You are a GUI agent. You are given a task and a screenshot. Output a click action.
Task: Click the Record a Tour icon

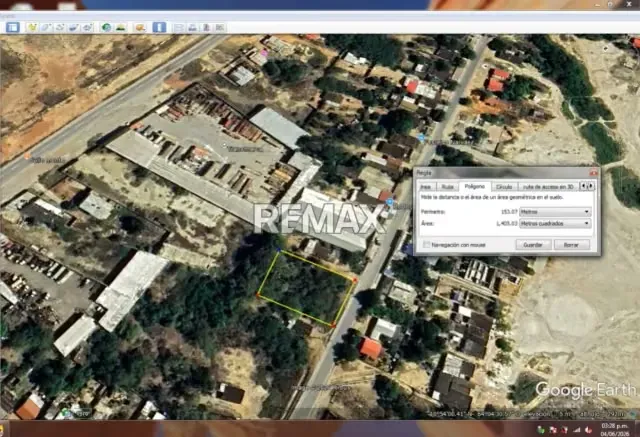87,27
